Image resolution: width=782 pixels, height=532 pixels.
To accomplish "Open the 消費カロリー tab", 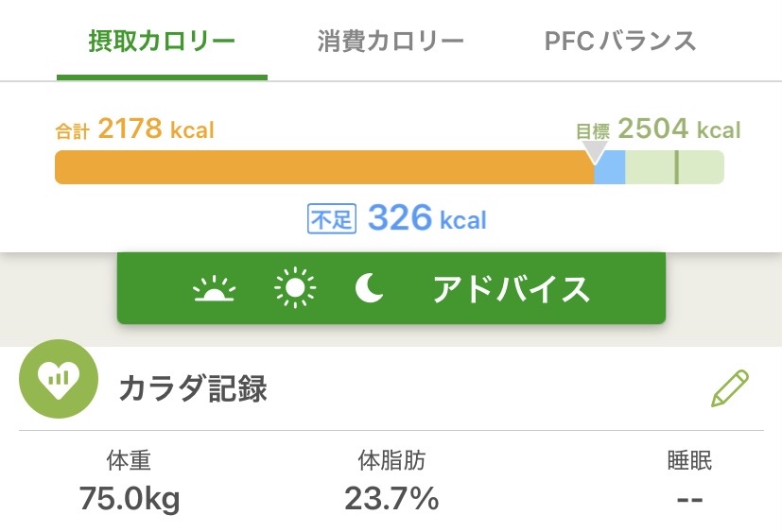I will pyautogui.click(x=391, y=42).
